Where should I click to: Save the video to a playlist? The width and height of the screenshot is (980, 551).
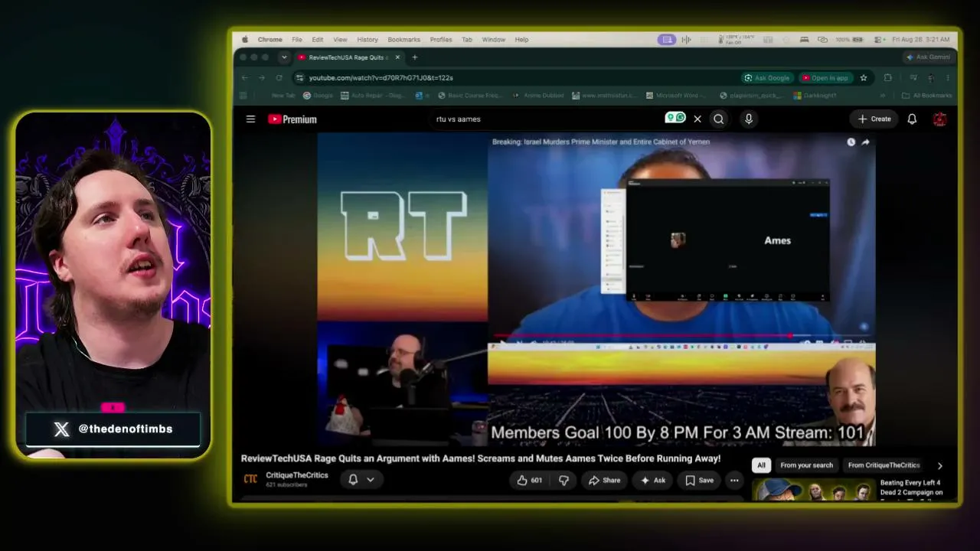point(699,481)
